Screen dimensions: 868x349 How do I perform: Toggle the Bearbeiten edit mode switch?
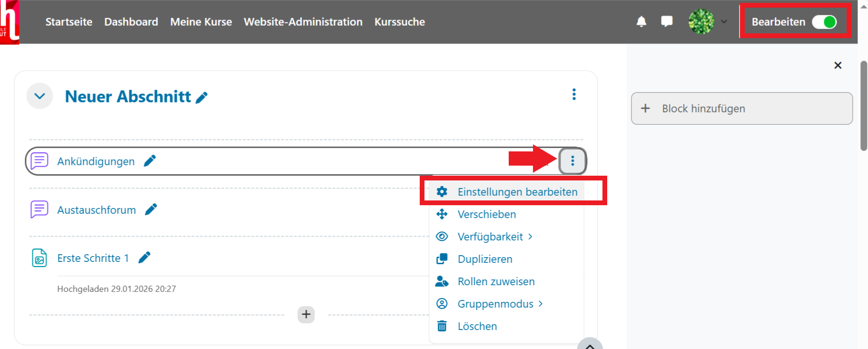[824, 22]
